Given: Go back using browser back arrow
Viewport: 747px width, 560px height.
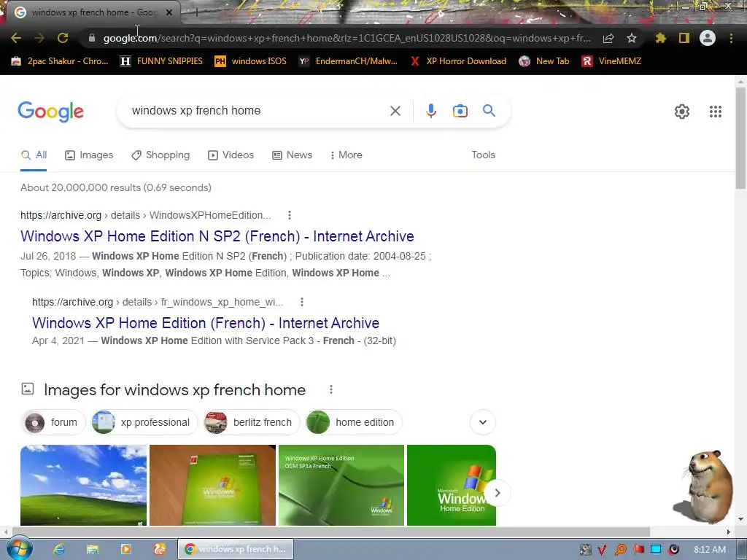Looking at the screenshot, I should 16,38.
